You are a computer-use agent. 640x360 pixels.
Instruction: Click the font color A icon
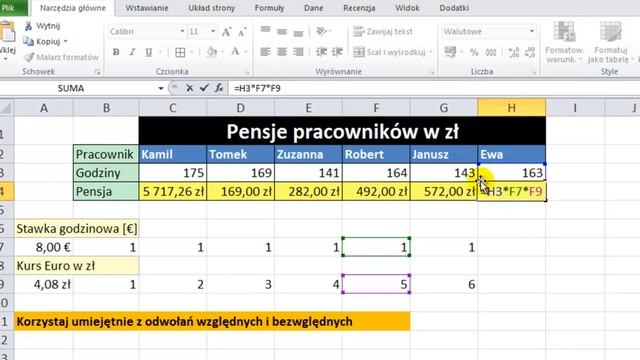(x=235, y=51)
